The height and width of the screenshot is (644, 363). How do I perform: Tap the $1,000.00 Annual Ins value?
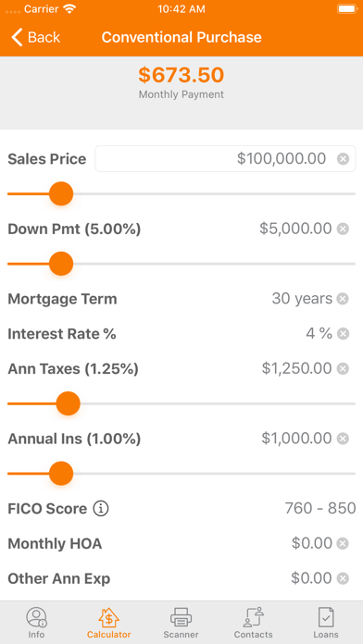(296, 439)
